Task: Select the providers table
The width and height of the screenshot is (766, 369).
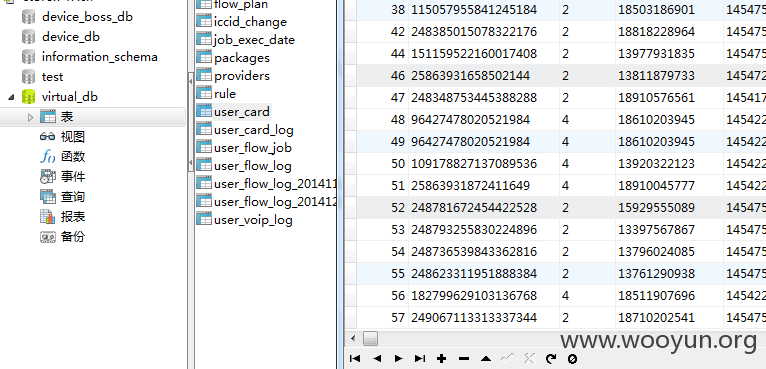Action: click(241, 76)
